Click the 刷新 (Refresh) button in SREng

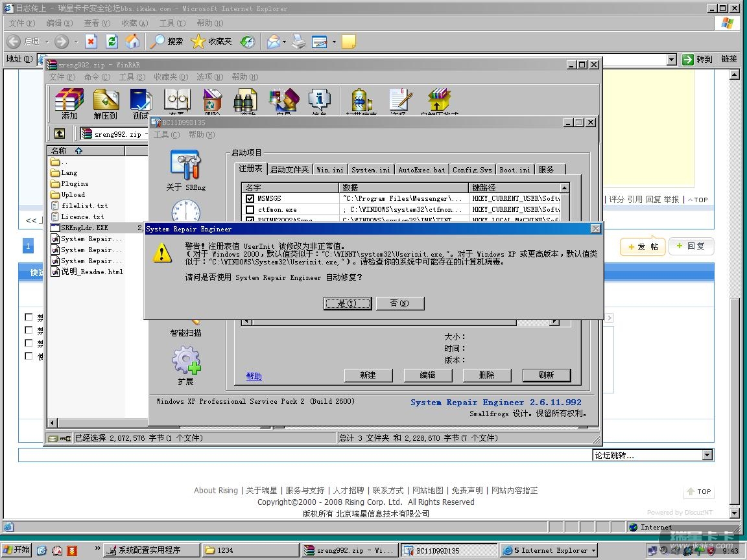pyautogui.click(x=546, y=375)
